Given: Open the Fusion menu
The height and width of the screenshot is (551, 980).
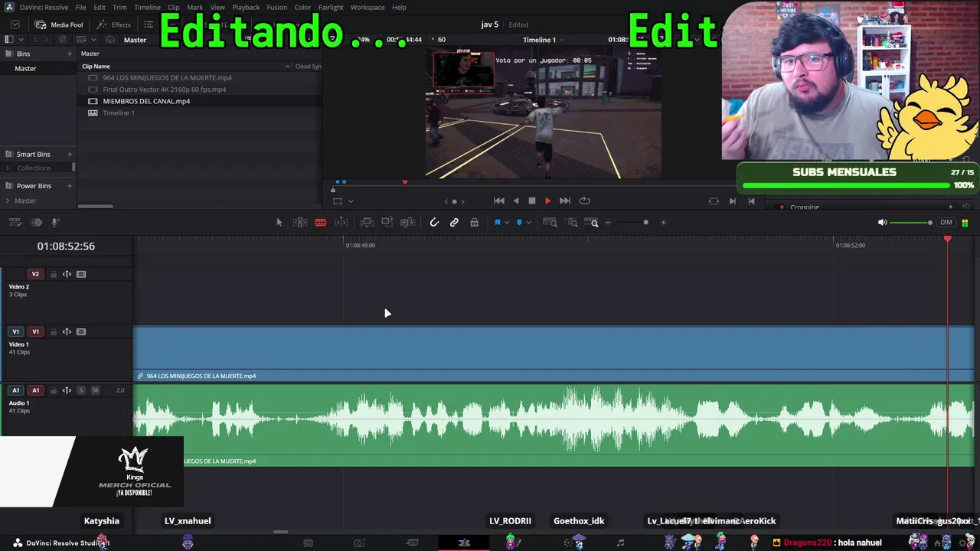Looking at the screenshot, I should [x=276, y=8].
